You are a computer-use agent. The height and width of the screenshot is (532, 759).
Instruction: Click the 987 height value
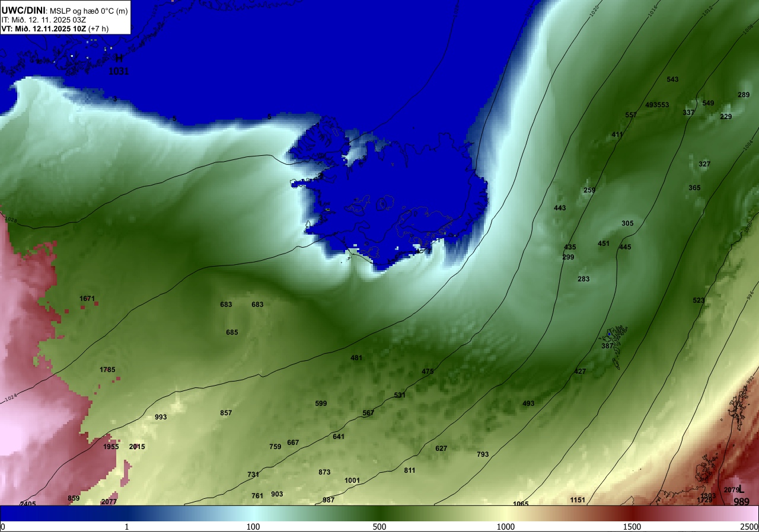(x=329, y=500)
